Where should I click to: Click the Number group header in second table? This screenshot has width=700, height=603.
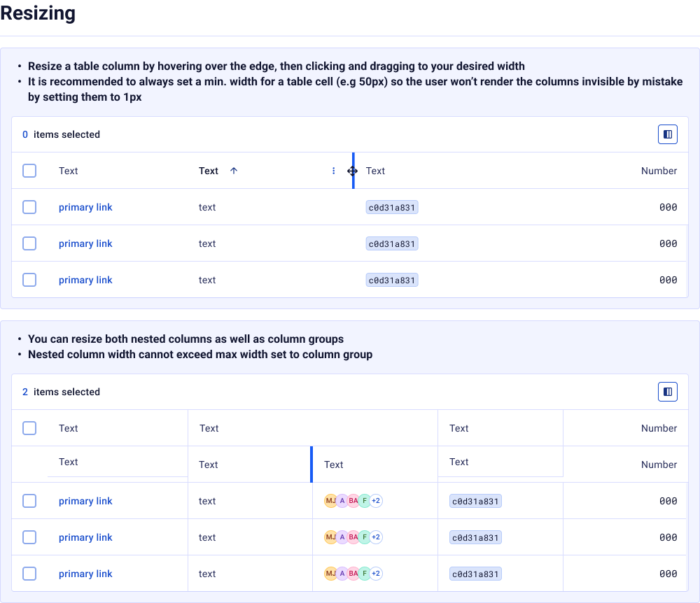click(659, 428)
